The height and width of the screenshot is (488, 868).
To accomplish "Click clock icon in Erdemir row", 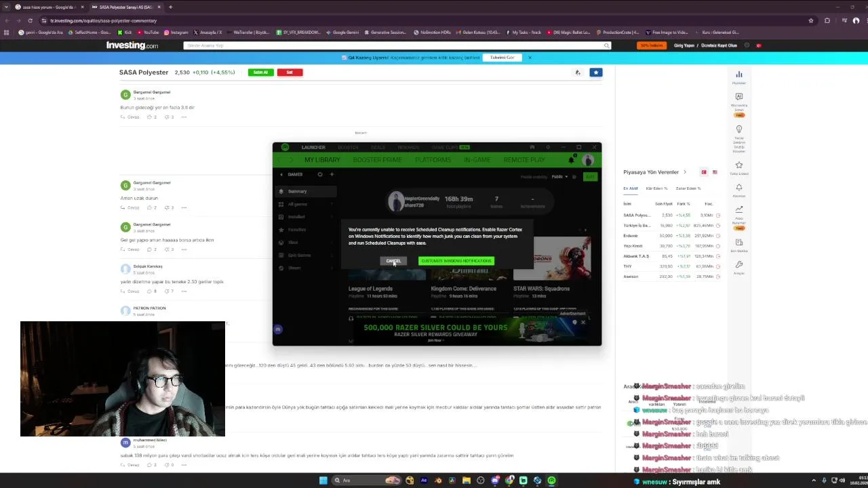I will click(x=718, y=236).
